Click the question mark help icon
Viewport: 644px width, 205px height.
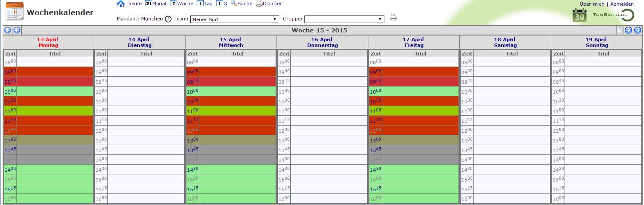click(x=620, y=30)
